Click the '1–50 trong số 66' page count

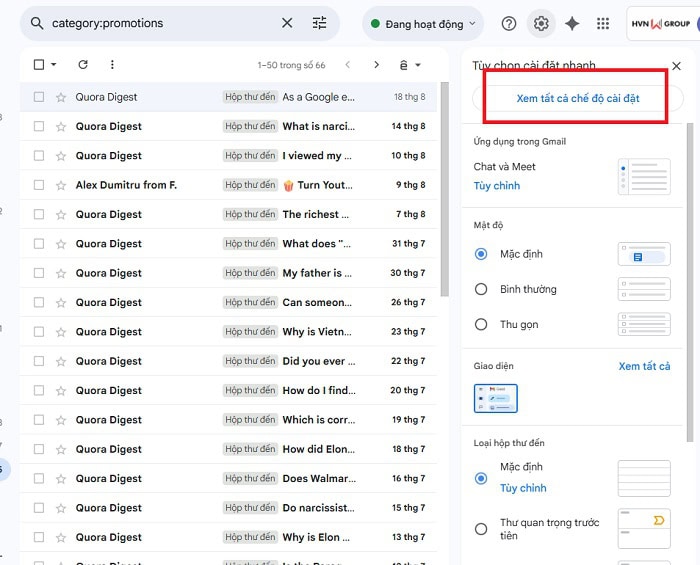click(291, 65)
